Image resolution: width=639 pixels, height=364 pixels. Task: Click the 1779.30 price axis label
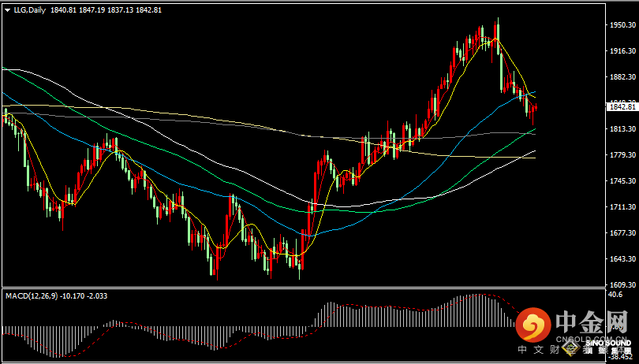pyautogui.click(x=622, y=155)
